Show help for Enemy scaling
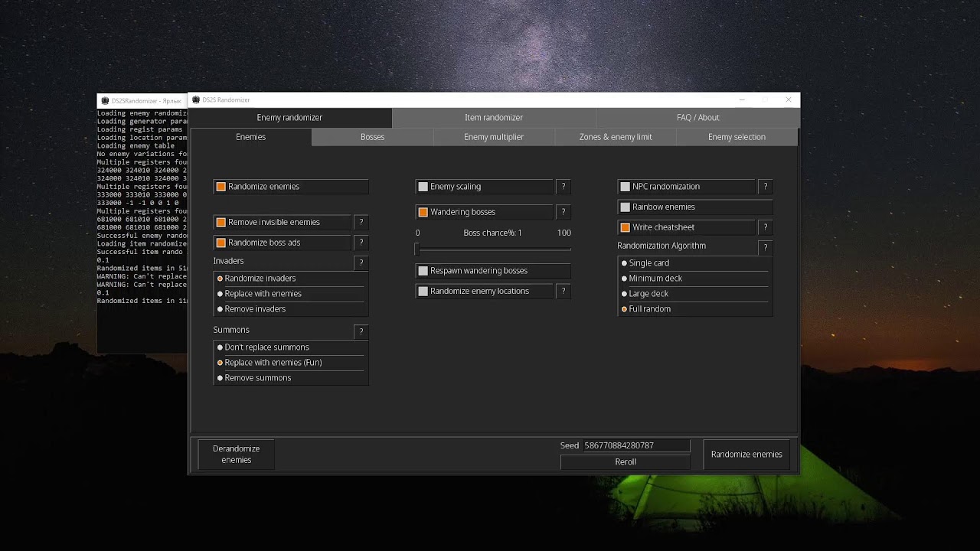Viewport: 980px width, 551px height. point(563,187)
